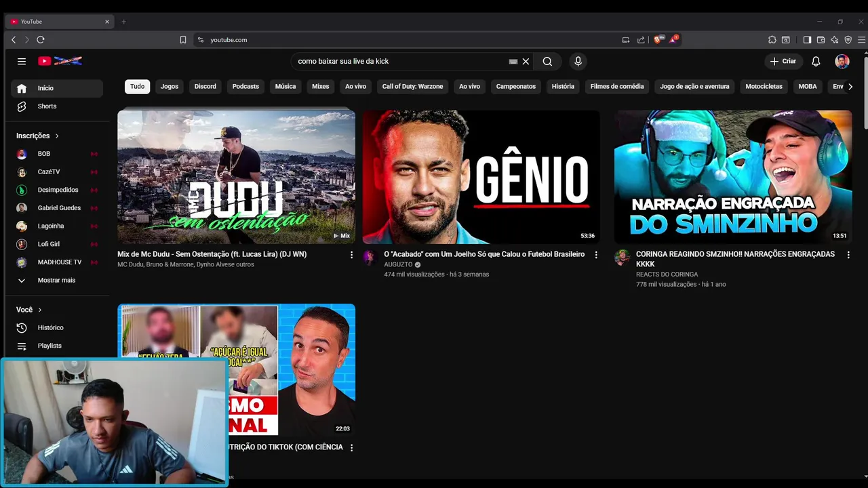868x488 pixels.
Task: Click the magnifier search button
Action: coord(547,61)
